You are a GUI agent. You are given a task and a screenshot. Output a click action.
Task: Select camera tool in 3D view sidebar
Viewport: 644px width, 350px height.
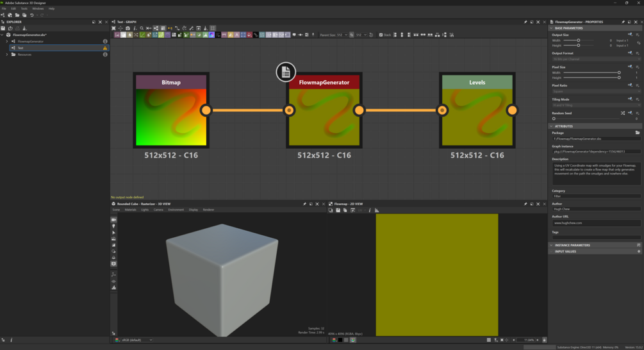(114, 220)
